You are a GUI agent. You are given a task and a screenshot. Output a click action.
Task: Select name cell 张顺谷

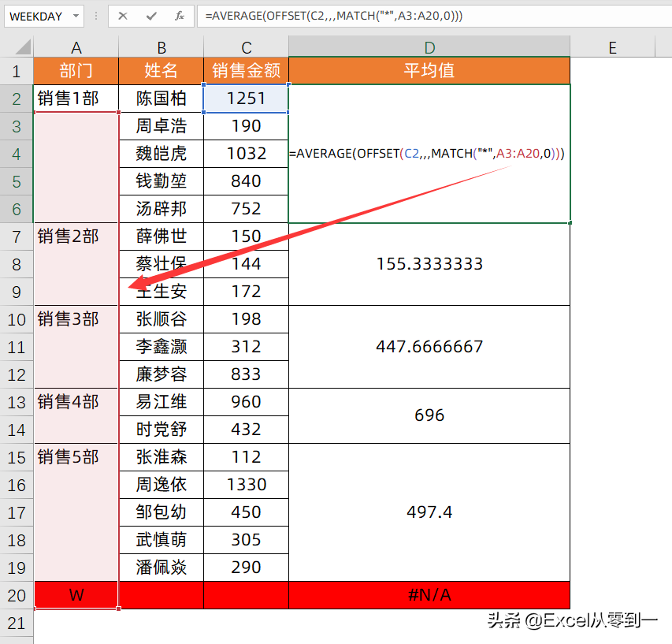click(162, 319)
